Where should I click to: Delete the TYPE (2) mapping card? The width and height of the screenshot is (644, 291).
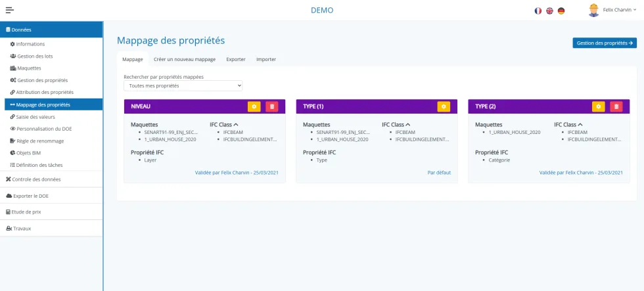[x=616, y=106]
